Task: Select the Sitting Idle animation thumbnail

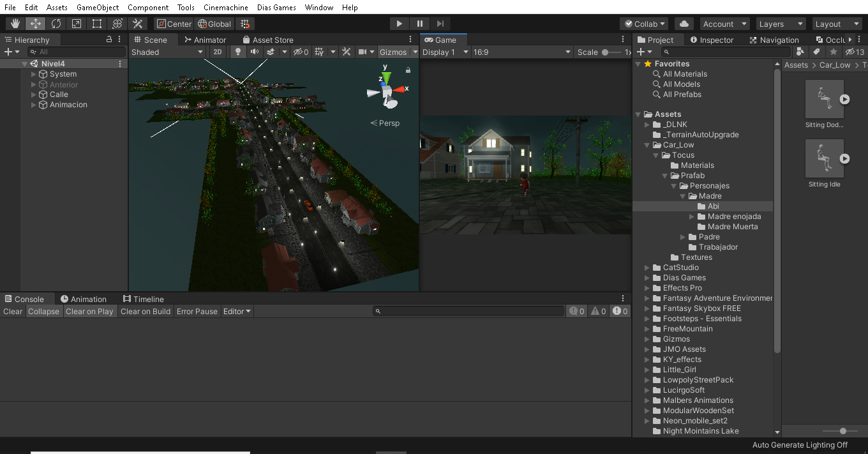Action: point(825,158)
